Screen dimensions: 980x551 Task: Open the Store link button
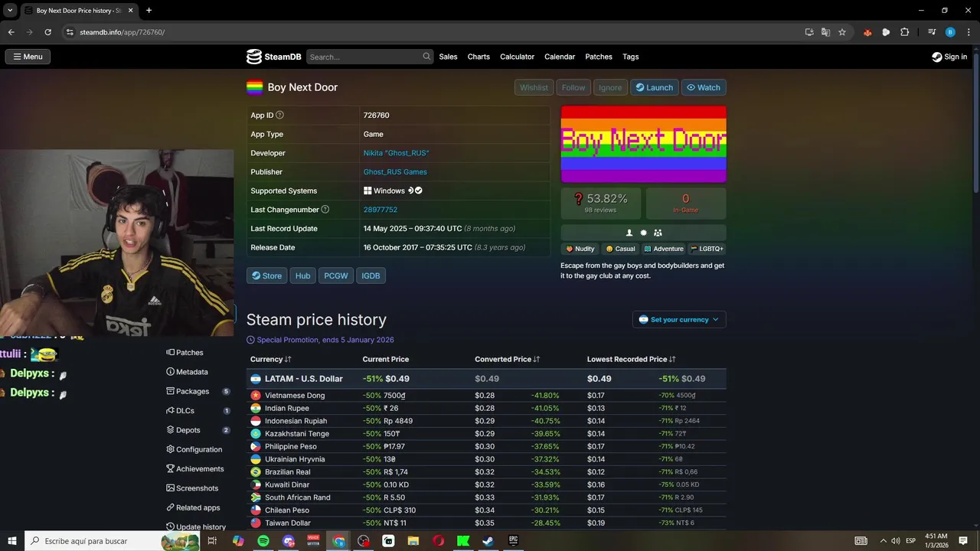[x=266, y=275]
